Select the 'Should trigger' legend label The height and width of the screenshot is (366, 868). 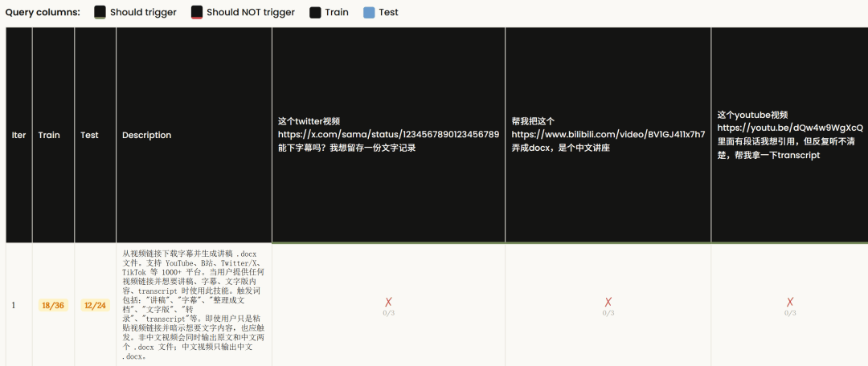pyautogui.click(x=144, y=13)
